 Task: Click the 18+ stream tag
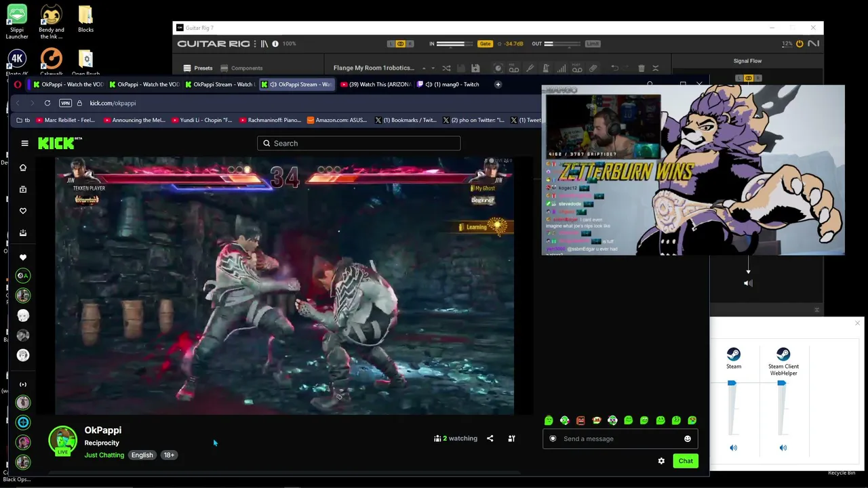tap(169, 455)
